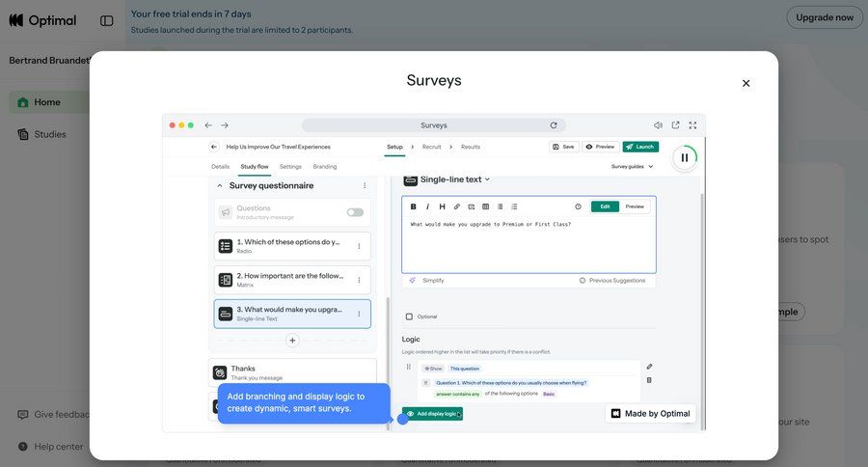Collapse the Survey questionnaire section
Viewport: 868px width, 467px height.
coord(220,185)
